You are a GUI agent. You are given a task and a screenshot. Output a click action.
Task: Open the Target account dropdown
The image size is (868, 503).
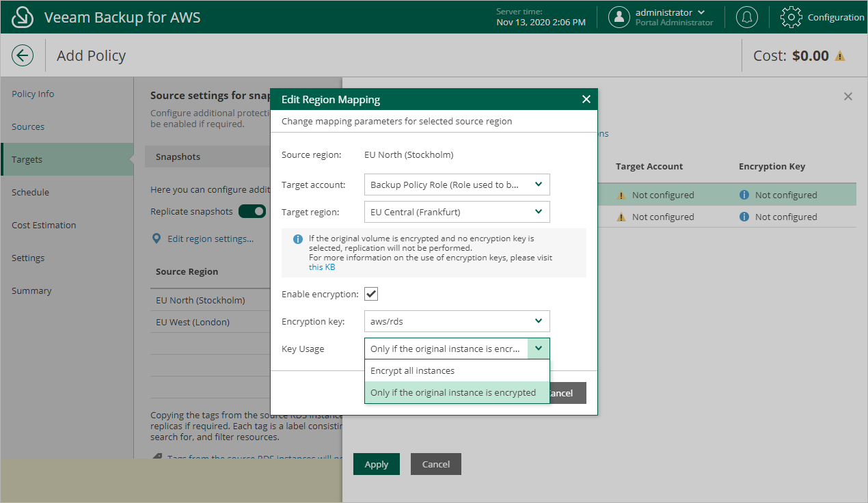click(457, 185)
